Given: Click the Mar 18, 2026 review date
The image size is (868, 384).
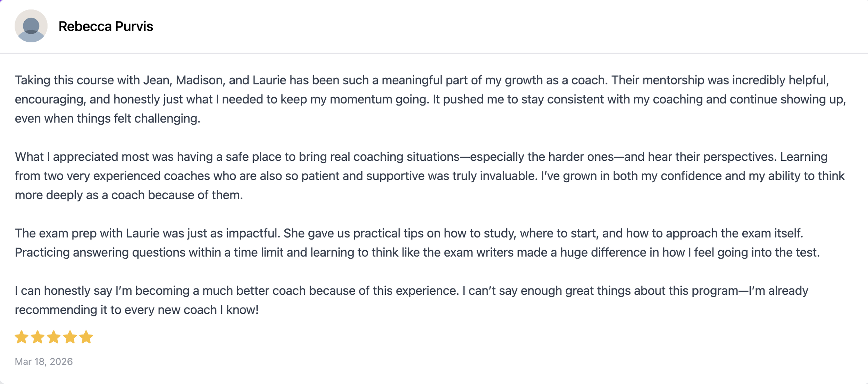Looking at the screenshot, I should pos(44,361).
